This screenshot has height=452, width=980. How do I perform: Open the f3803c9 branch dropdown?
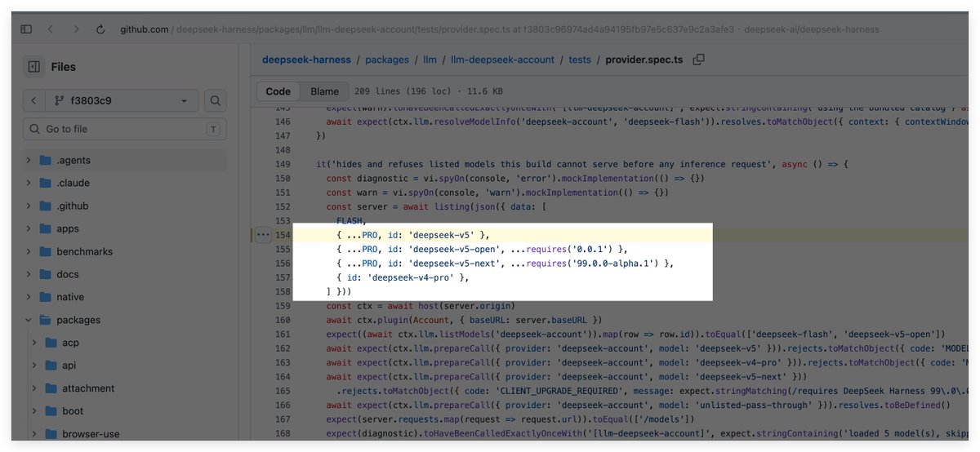(121, 101)
